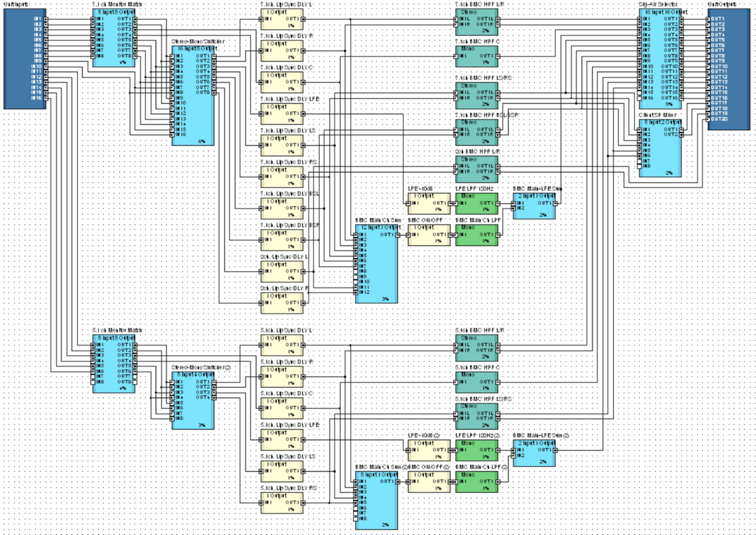Viewport: 756px width, 535px height.
Task: Select the 5.1ch Monitor Matrix component
Action: click(114, 364)
